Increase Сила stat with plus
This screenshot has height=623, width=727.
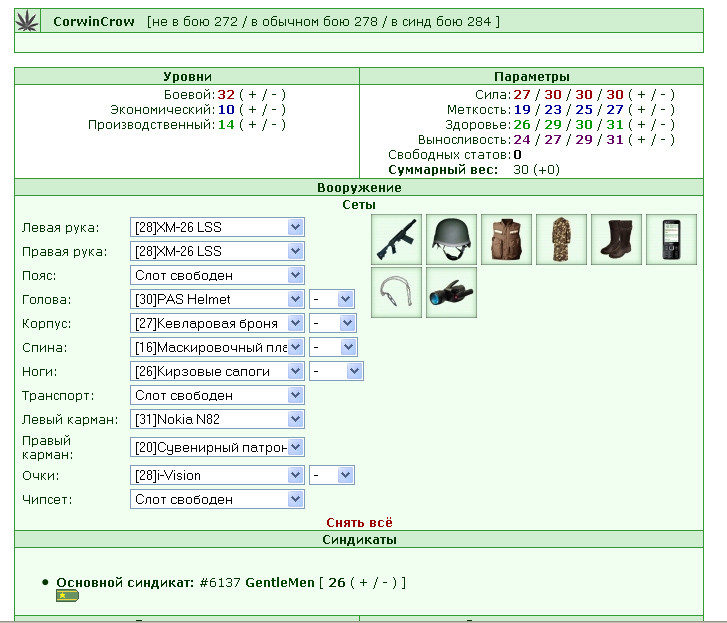(x=641, y=95)
